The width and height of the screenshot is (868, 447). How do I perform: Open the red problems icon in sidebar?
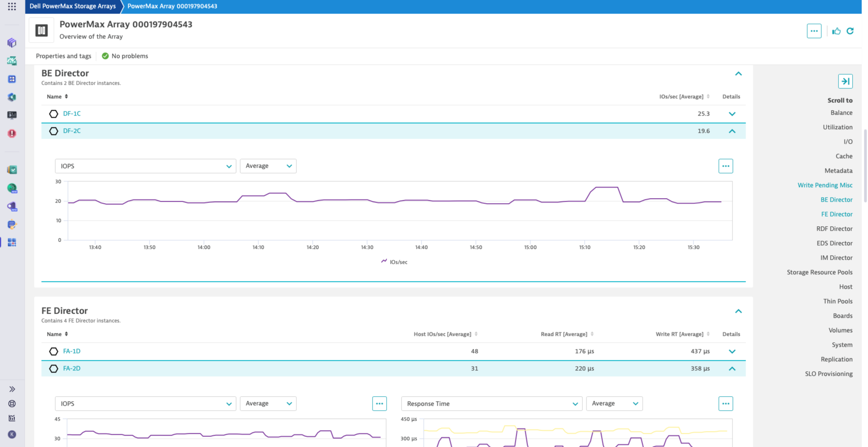pyautogui.click(x=12, y=133)
